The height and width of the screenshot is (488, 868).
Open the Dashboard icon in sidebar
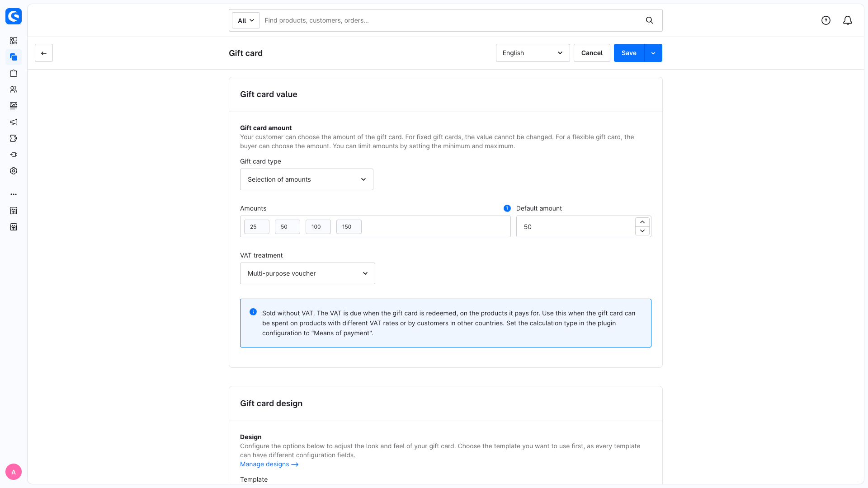click(x=14, y=41)
